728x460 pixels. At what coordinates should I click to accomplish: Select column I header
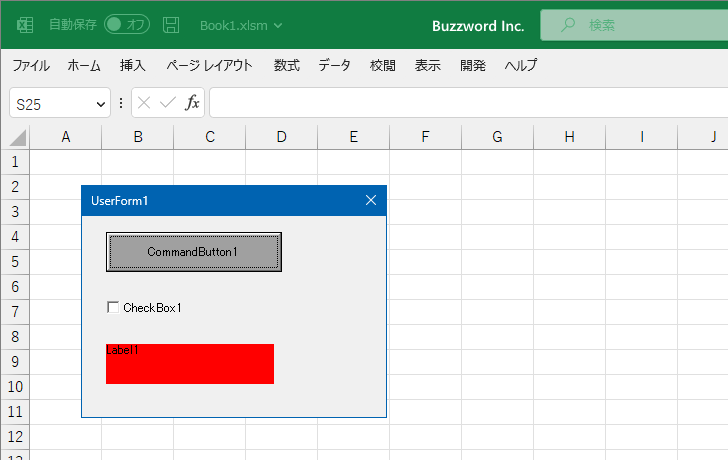pyautogui.click(x=642, y=137)
